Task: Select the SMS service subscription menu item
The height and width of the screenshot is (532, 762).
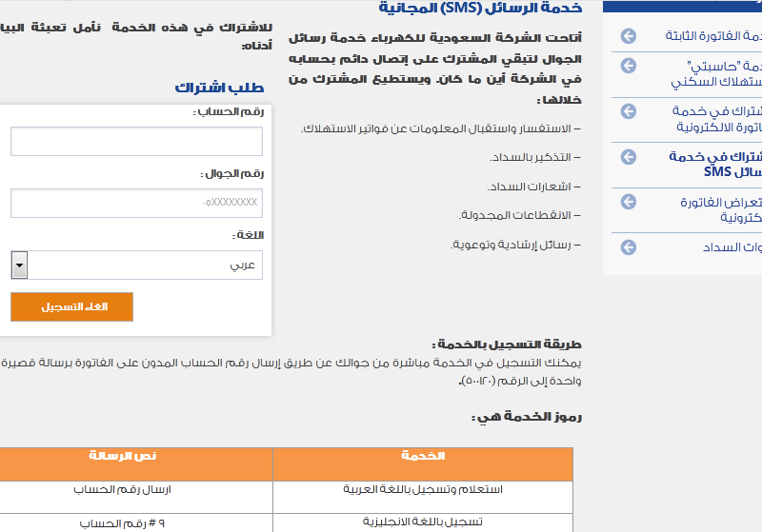Action: 715,164
